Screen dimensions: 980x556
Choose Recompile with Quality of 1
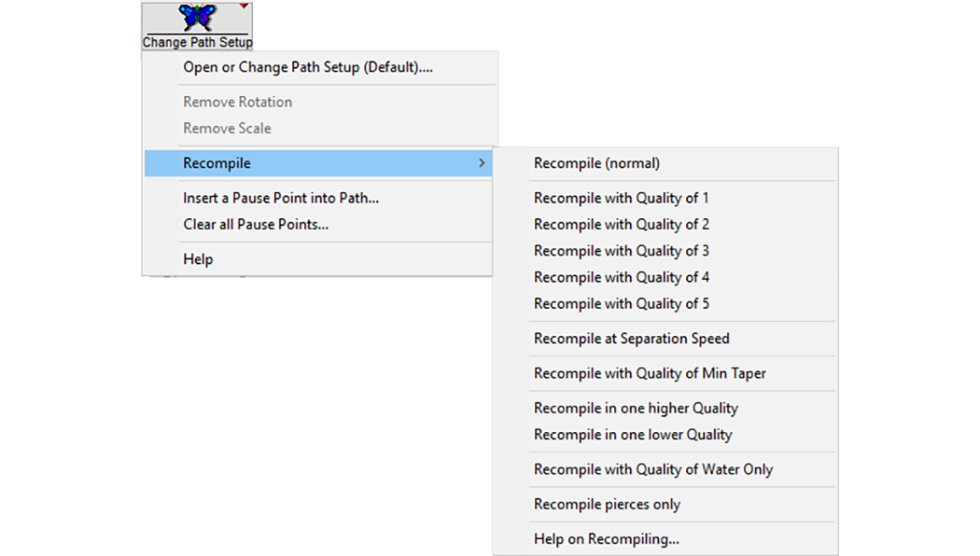[621, 198]
